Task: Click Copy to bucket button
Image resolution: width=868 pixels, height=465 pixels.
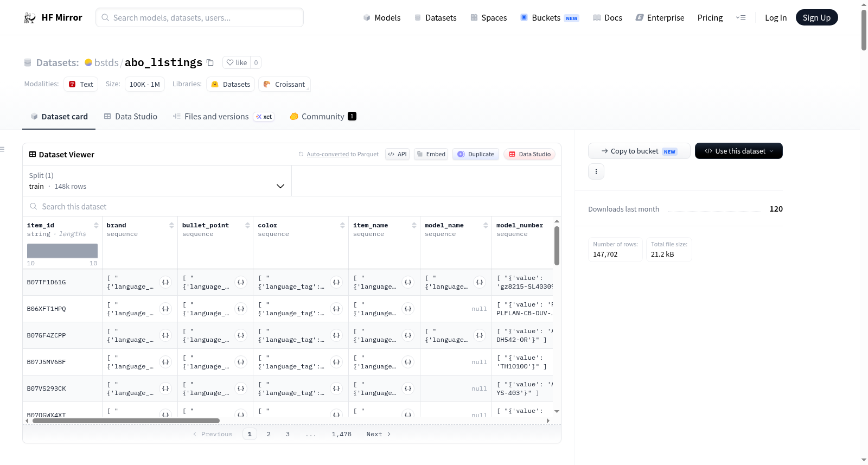Action: [639, 151]
